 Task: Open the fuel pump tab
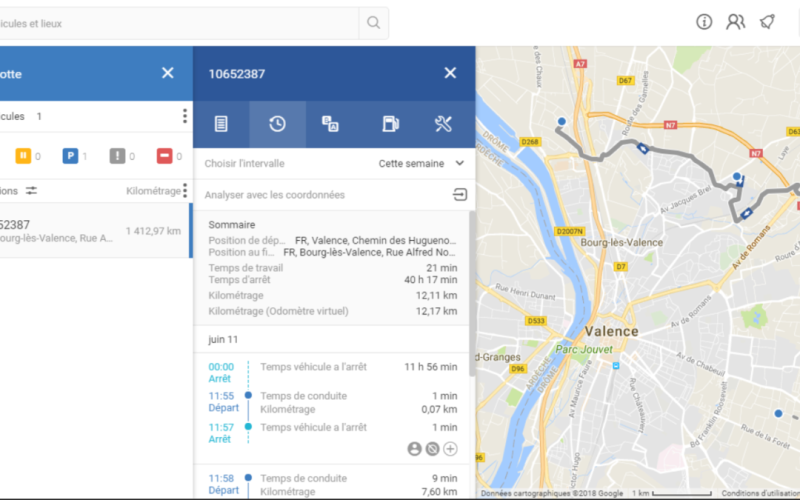click(x=390, y=124)
